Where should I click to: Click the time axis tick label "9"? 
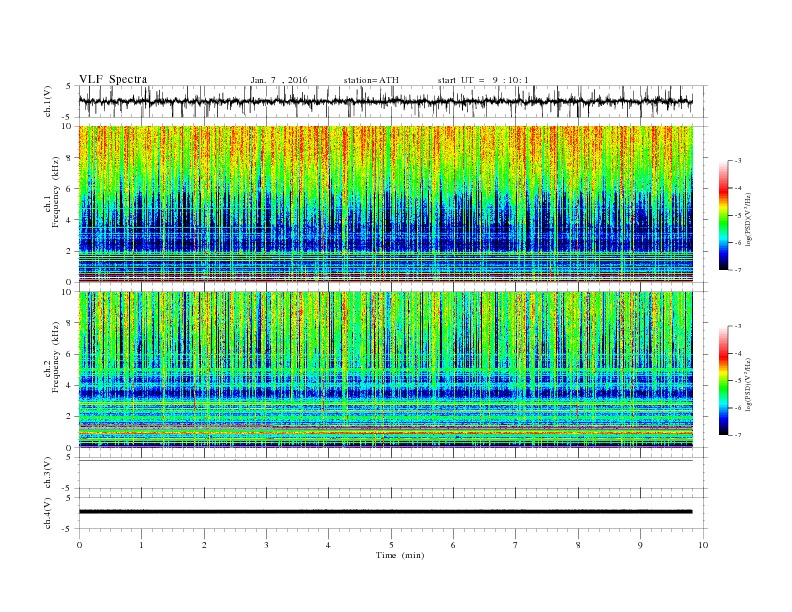click(x=640, y=545)
